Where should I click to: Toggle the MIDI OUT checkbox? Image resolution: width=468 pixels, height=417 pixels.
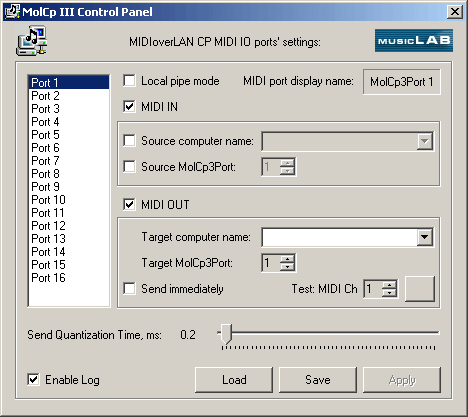[x=129, y=204]
